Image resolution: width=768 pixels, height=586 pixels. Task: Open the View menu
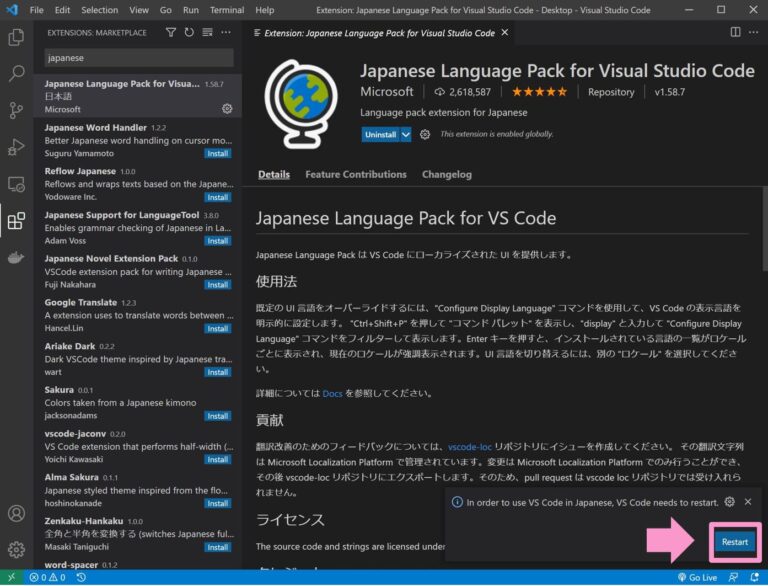click(x=139, y=10)
